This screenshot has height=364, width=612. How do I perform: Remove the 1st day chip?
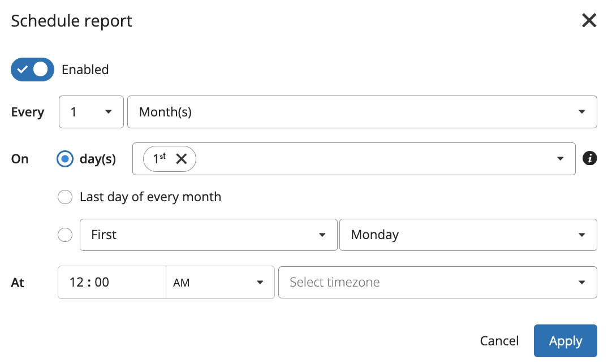[181, 159]
